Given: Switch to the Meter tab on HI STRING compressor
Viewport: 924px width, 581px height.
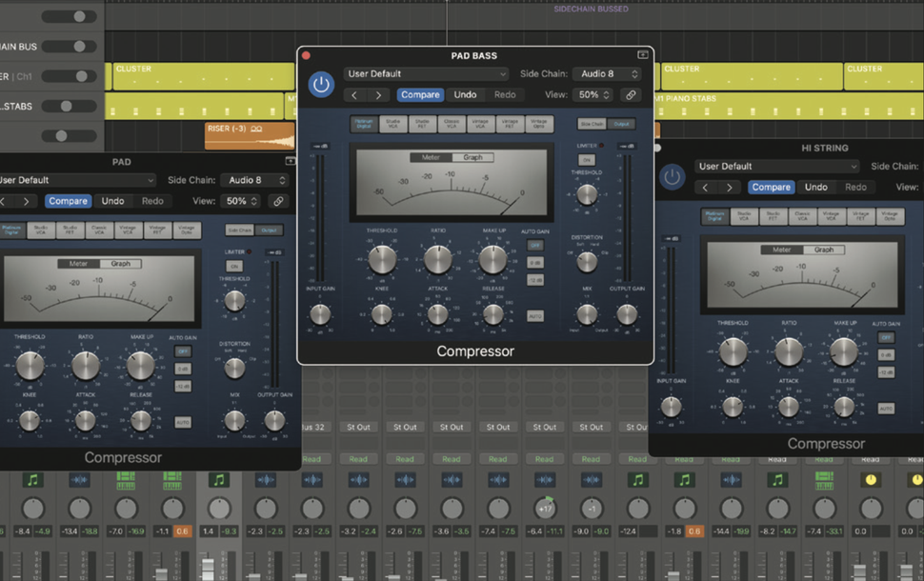Looking at the screenshot, I should point(781,250).
